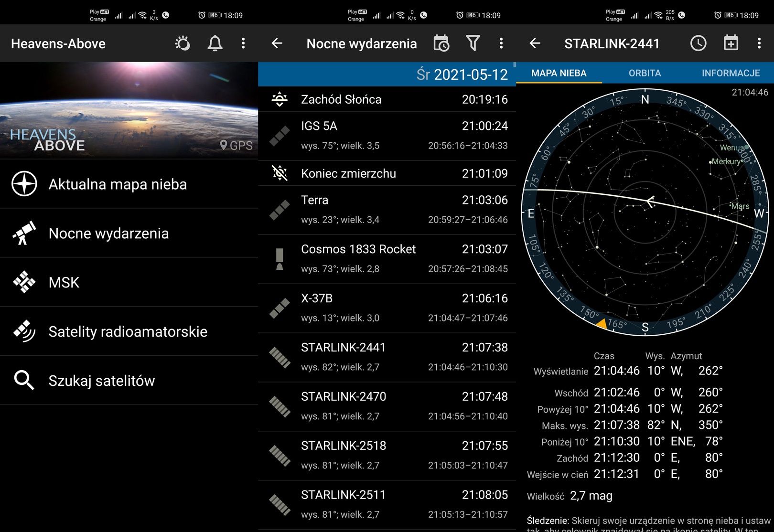Screen dimensions: 774x532
Task: Click the sunset icon beside Zachód Słońca
Action: [279, 99]
